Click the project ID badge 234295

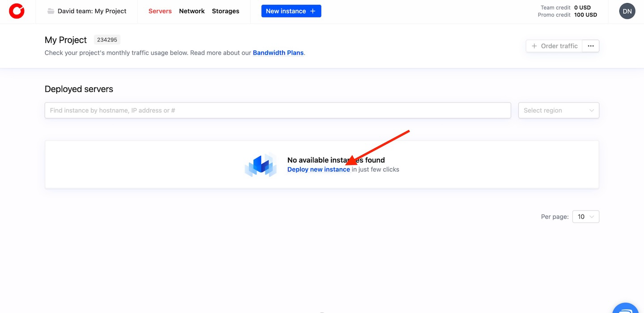click(107, 40)
